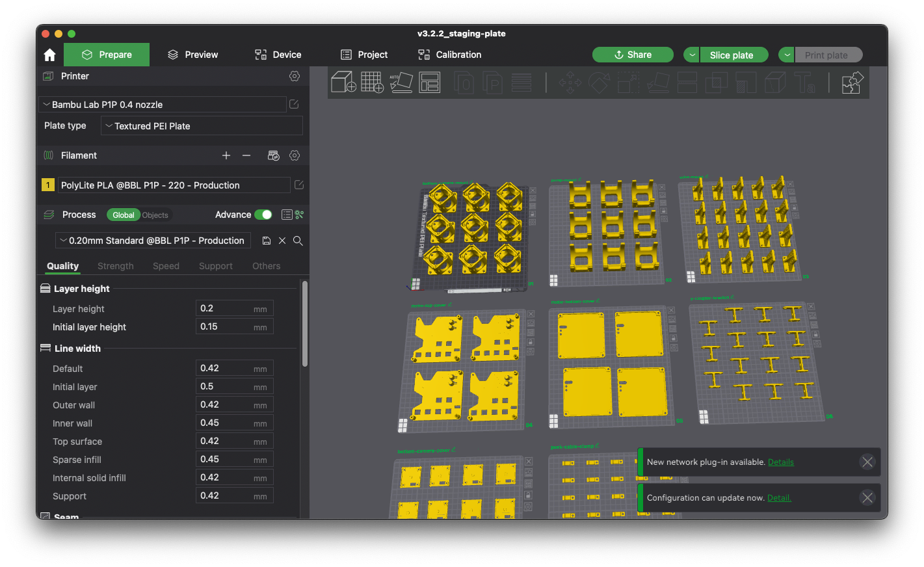Click the Arrange all objects icon
924x567 pixels.
click(430, 83)
